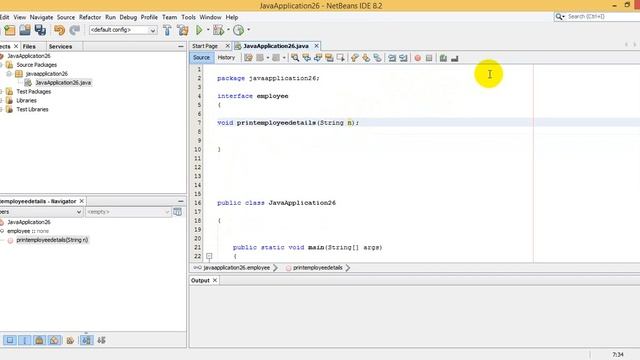This screenshot has height=360, width=640.
Task: Select printemployeedetails(String n) in Navigator
Action: click(x=52, y=240)
